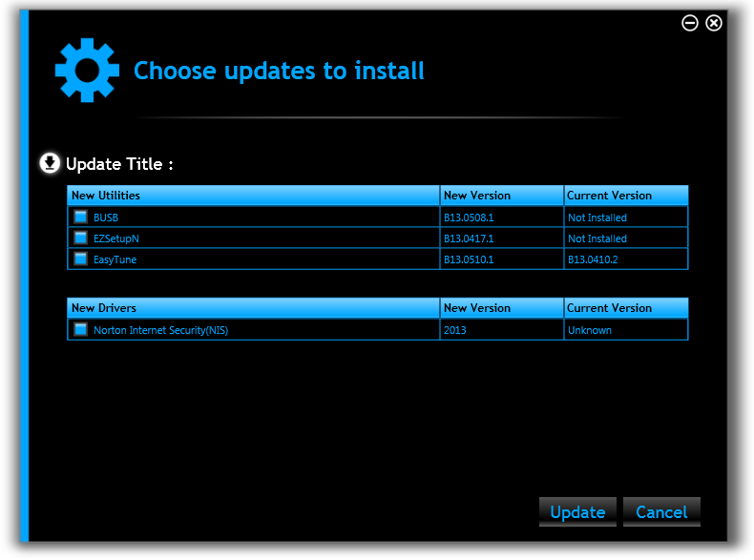This screenshot has width=754, height=560.
Task: Click the B13.0510.1 version cell
Action: [x=501, y=259]
